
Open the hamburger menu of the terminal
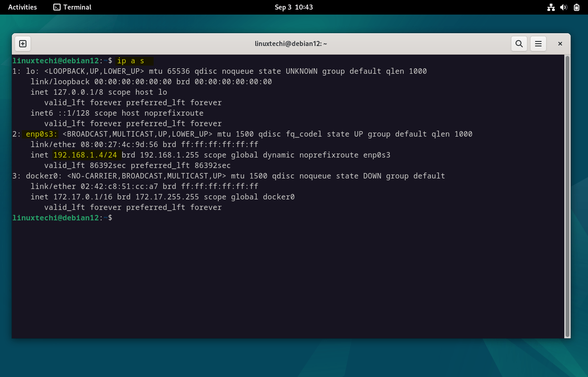(x=538, y=44)
